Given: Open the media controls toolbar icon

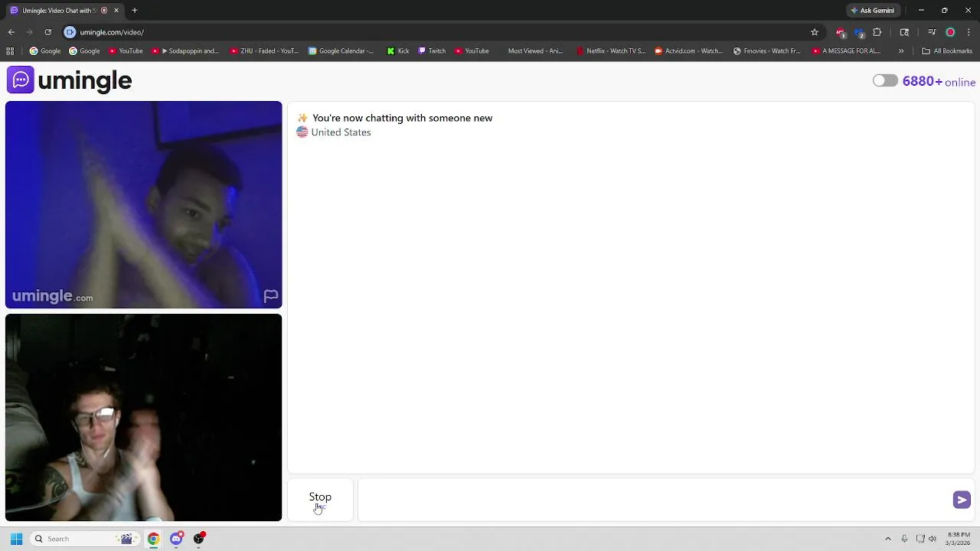Looking at the screenshot, I should click(x=932, y=32).
